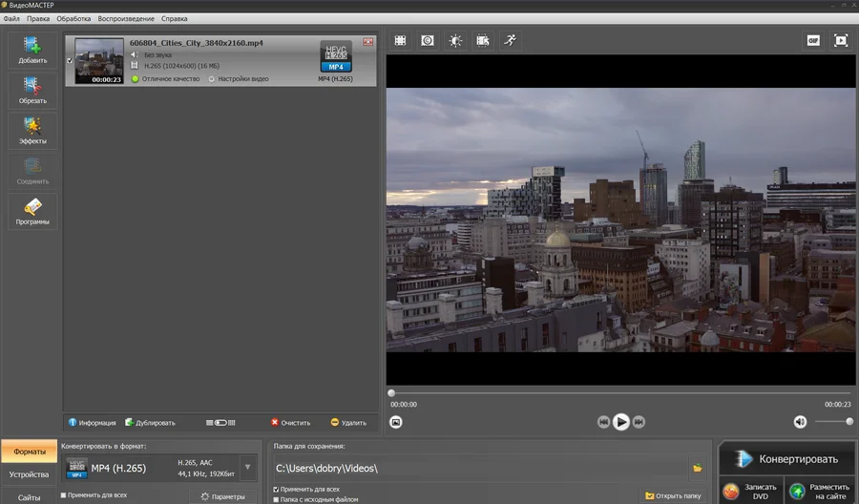This screenshot has width=859, height=504.
Task: Click the brightness adjustment icon above preview
Action: pyautogui.click(x=455, y=40)
